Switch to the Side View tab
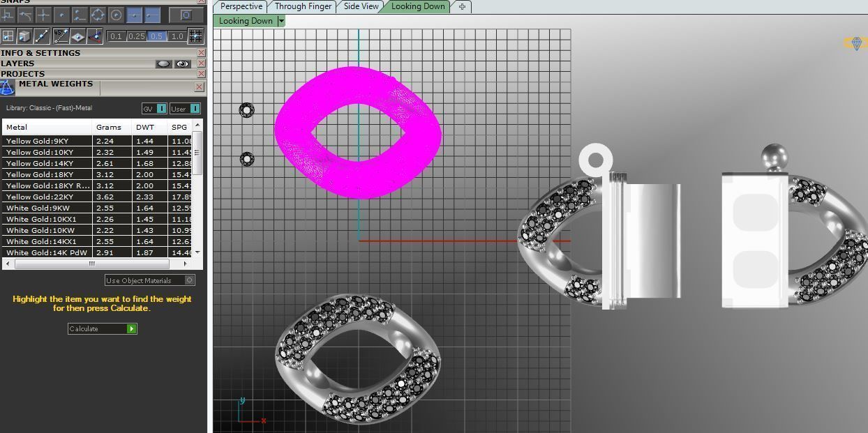 point(361,6)
